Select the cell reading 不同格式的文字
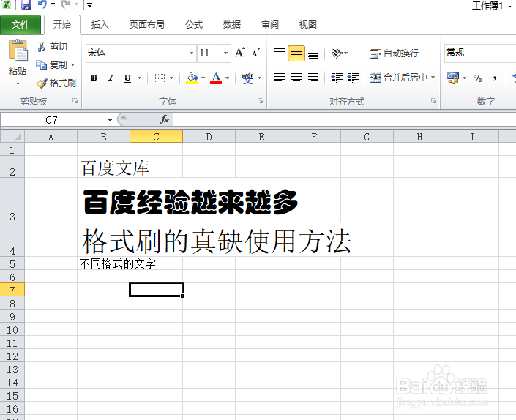Viewport: 516px width, 420px height. (x=104, y=263)
